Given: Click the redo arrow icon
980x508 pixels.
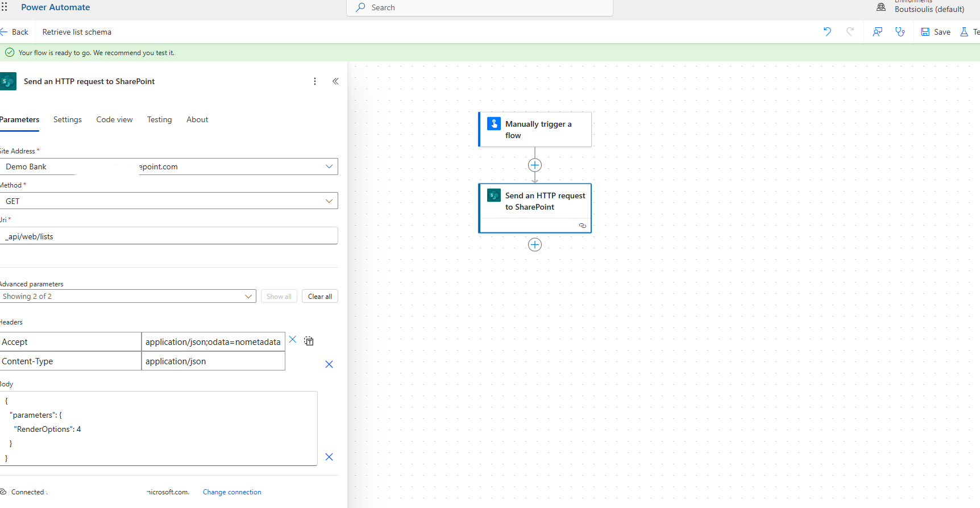Looking at the screenshot, I should point(850,32).
